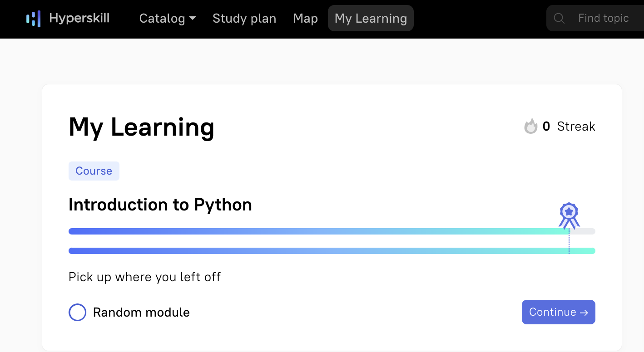Click the streak flame icon
Viewport: 644px width, 352px height.
point(531,126)
